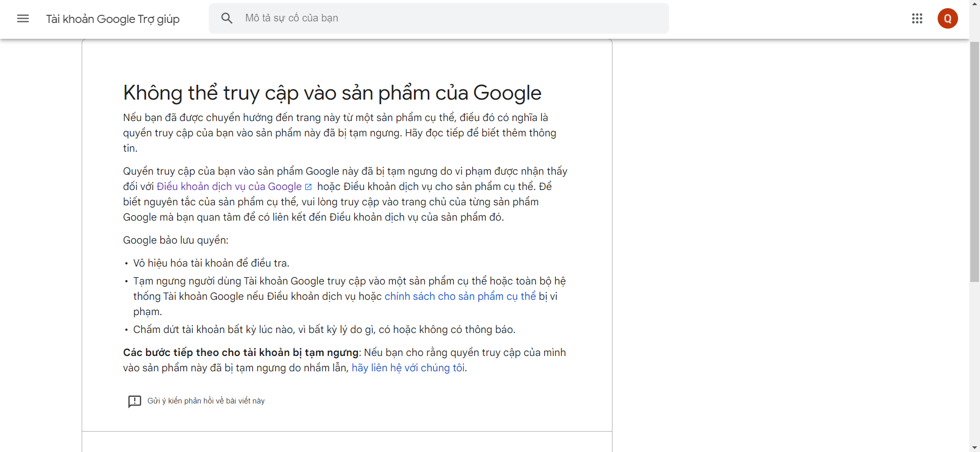Screen dimensions: 980x452
Task: Click the feedback speech bubble icon
Action: click(x=135, y=401)
